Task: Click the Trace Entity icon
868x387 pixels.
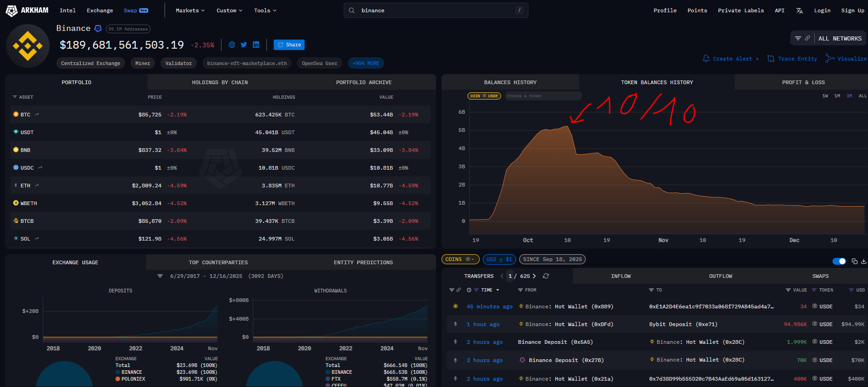Action: click(771, 59)
